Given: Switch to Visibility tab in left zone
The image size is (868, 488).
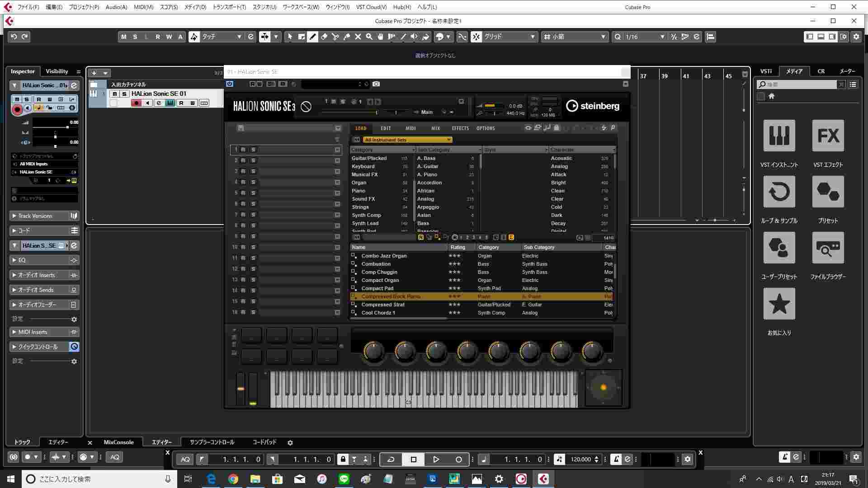Looking at the screenshot, I should click(57, 71).
